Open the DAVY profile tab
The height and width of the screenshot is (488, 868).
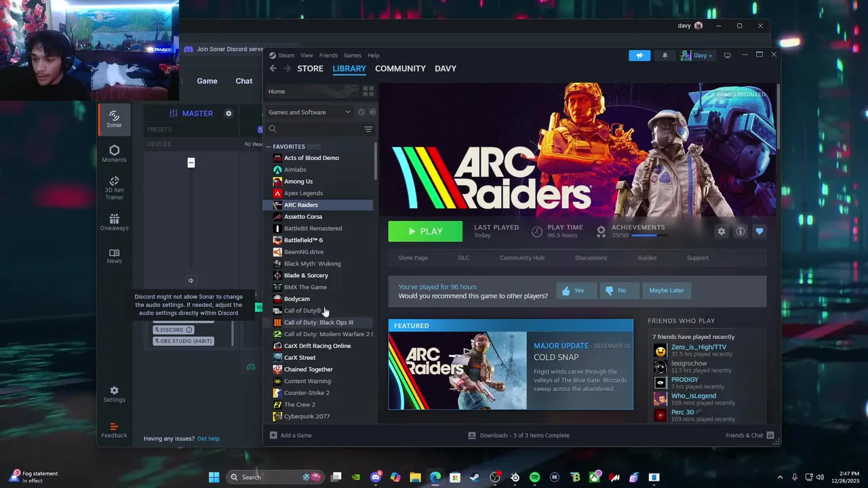(446, 68)
